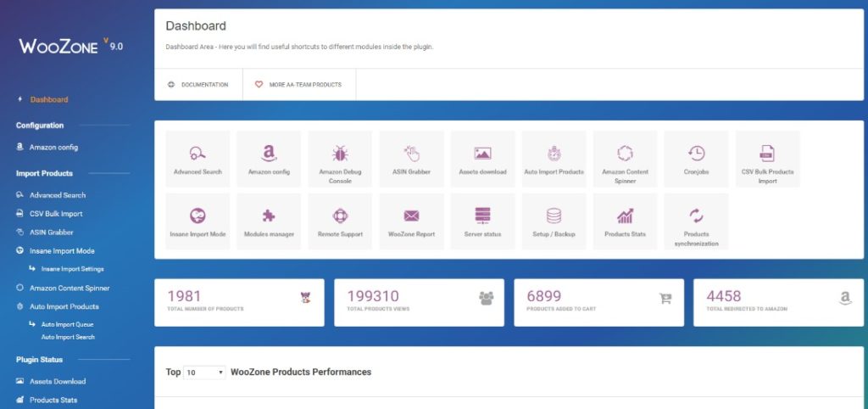This screenshot has height=409, width=868.
Task: Click the Plugin Status section heading
Action: click(x=39, y=360)
